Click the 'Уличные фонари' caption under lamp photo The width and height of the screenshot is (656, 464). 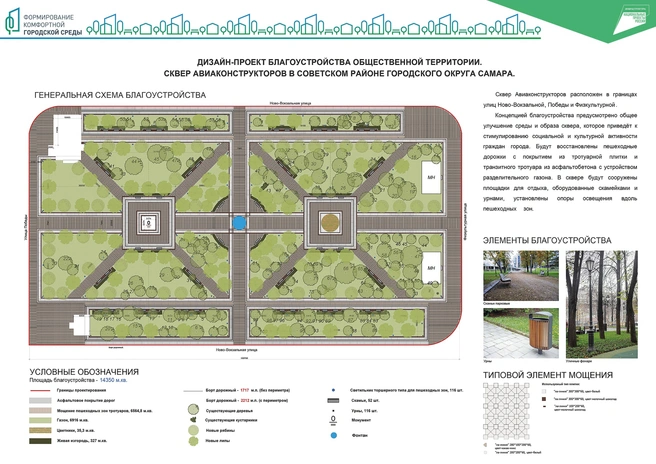tap(579, 361)
